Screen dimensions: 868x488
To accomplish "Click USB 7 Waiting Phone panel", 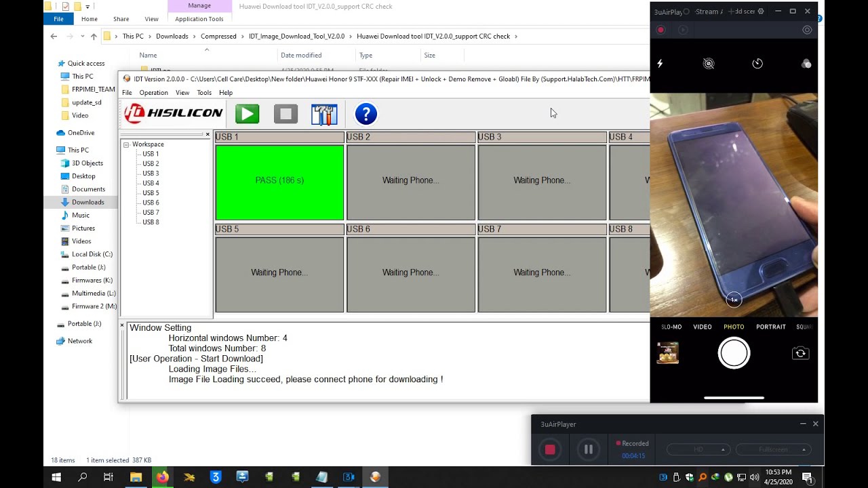I will click(542, 274).
